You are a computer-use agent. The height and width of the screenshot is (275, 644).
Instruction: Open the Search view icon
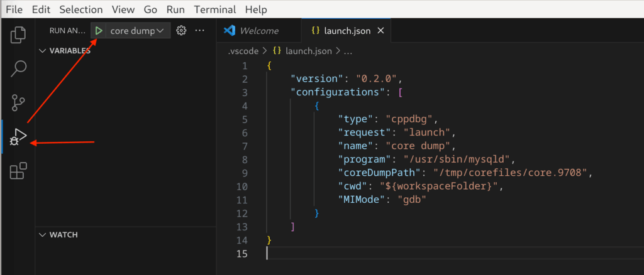[19, 68]
